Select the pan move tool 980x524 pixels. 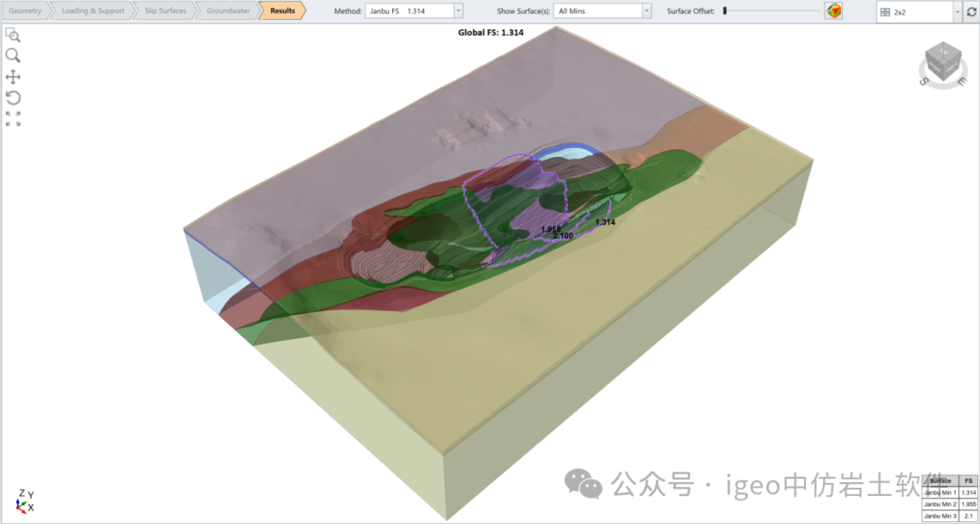(13, 77)
